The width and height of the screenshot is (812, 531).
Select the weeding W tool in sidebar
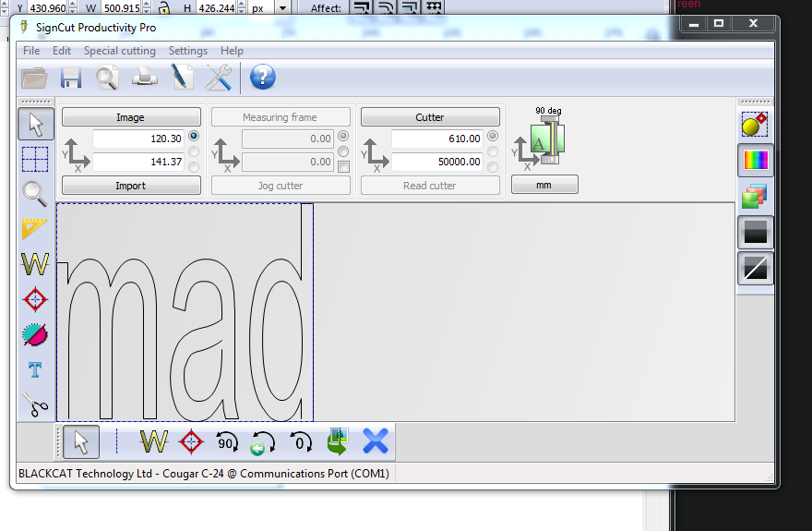click(35, 264)
